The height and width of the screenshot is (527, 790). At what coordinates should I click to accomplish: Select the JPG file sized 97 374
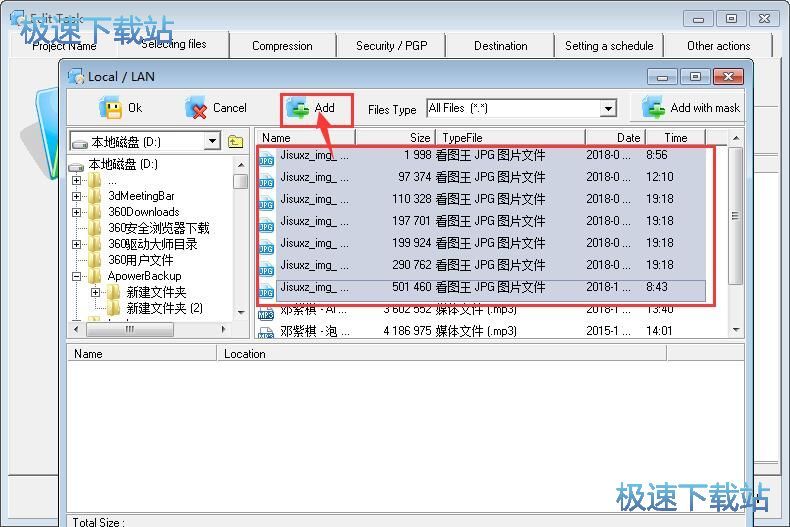pos(482,177)
